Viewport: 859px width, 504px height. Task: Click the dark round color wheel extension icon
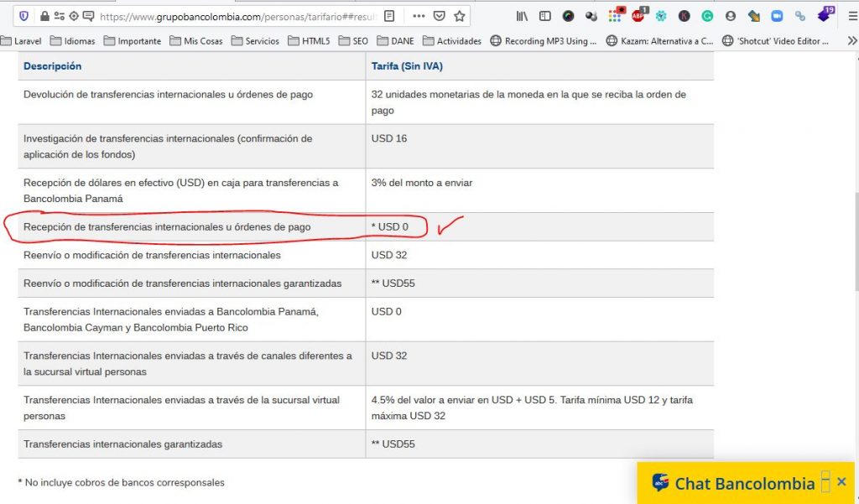click(x=568, y=17)
